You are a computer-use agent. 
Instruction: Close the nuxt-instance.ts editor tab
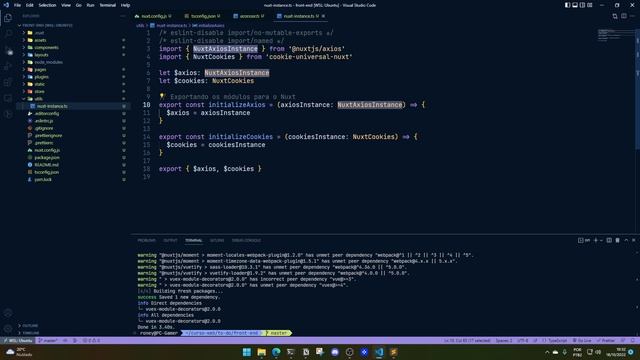click(x=324, y=16)
